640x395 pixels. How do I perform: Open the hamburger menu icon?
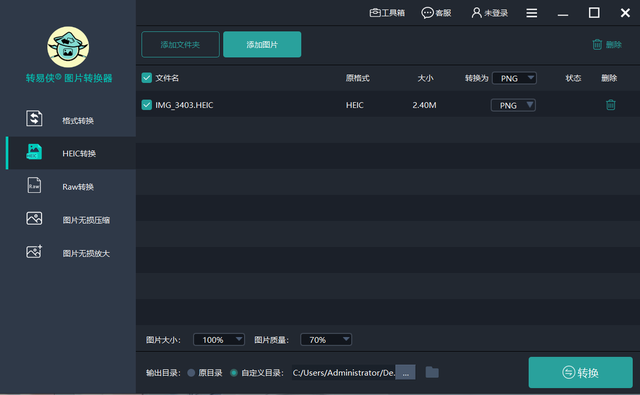point(531,13)
